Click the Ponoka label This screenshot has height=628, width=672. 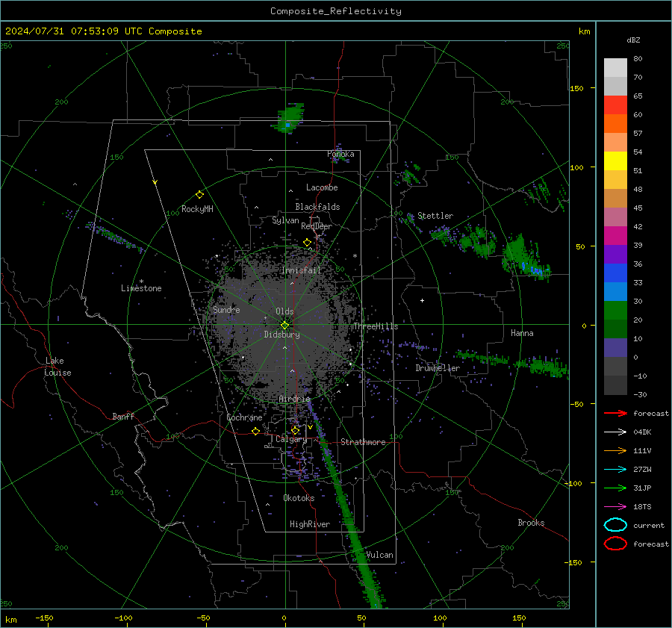[x=340, y=154]
